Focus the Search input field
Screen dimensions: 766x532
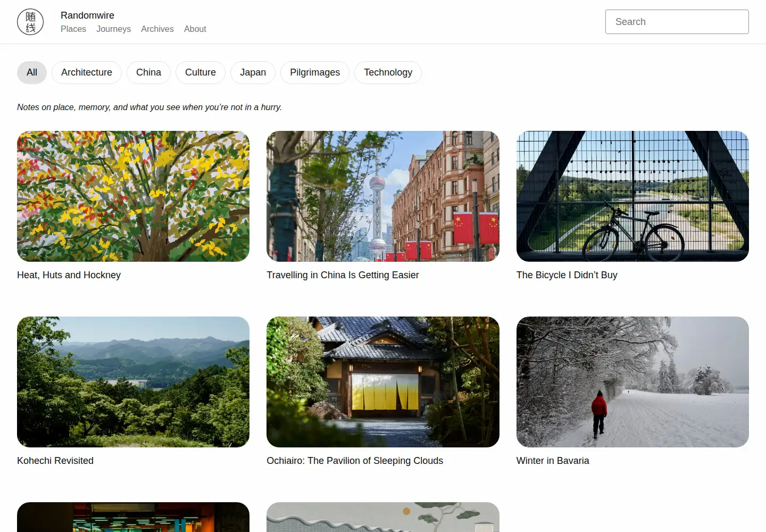pos(677,22)
